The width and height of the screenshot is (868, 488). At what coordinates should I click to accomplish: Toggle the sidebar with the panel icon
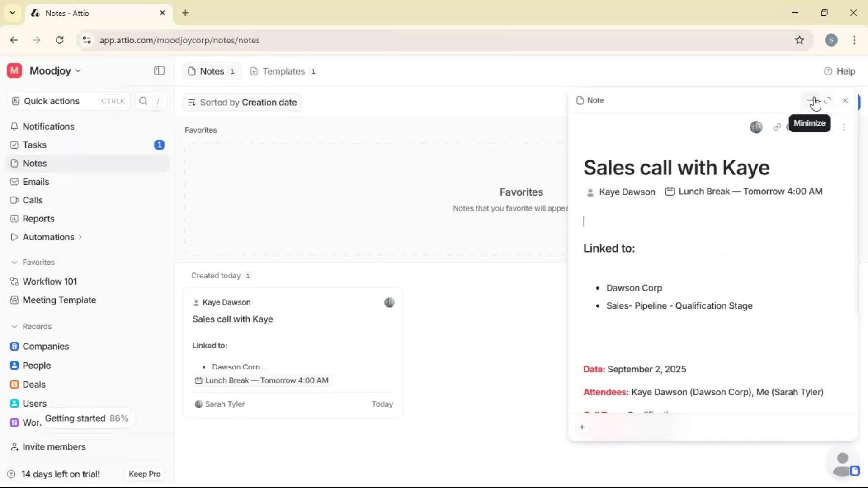click(x=159, y=71)
